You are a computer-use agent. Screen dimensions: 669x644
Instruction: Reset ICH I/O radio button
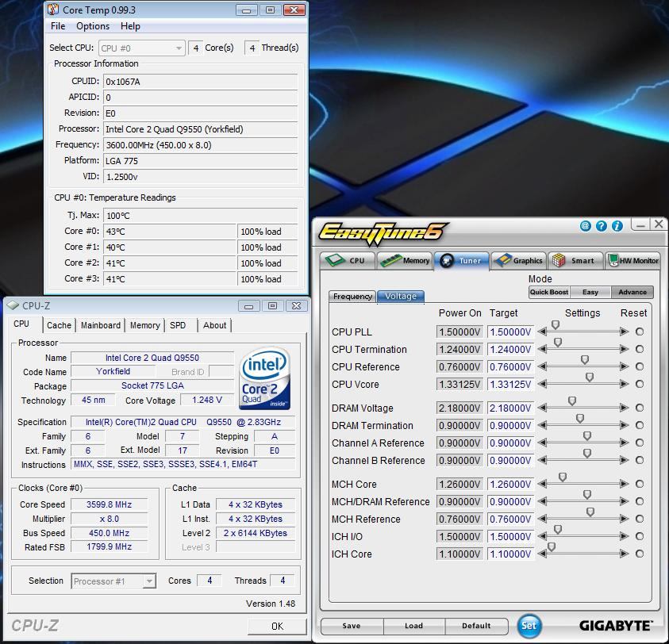coord(640,536)
